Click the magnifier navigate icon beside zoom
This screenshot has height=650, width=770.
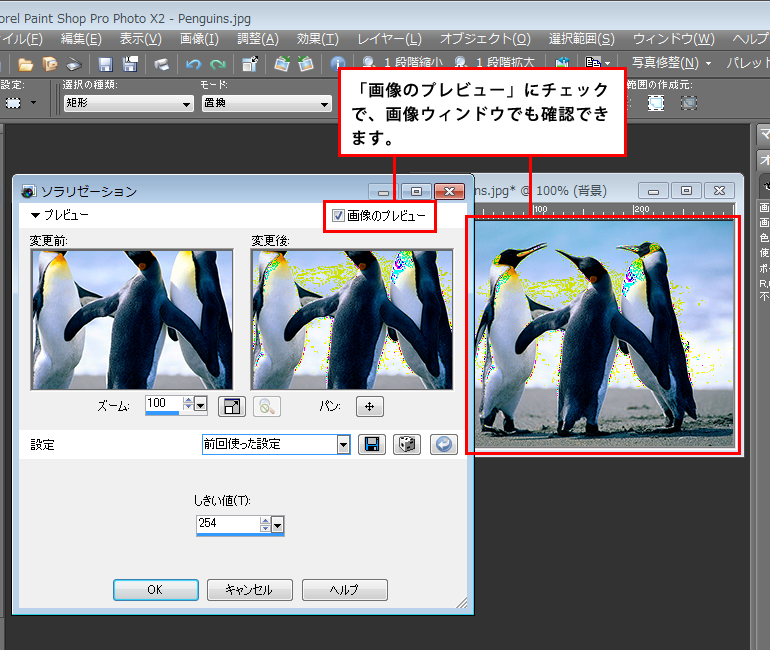(267, 406)
